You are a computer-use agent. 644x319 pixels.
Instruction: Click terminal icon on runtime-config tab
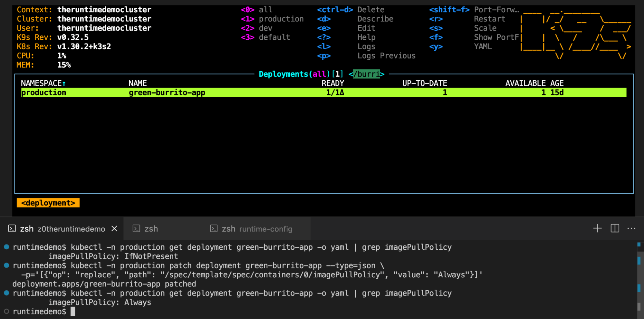pyautogui.click(x=214, y=229)
